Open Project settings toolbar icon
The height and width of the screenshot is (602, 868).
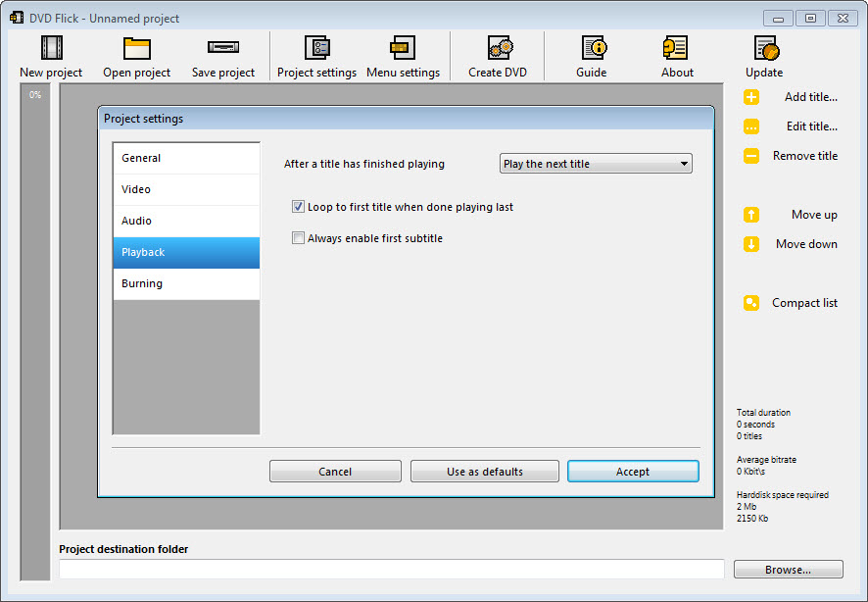click(317, 48)
